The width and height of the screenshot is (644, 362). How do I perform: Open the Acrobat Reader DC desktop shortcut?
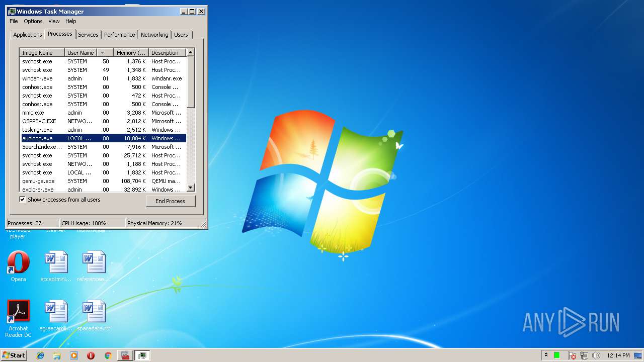point(18,319)
